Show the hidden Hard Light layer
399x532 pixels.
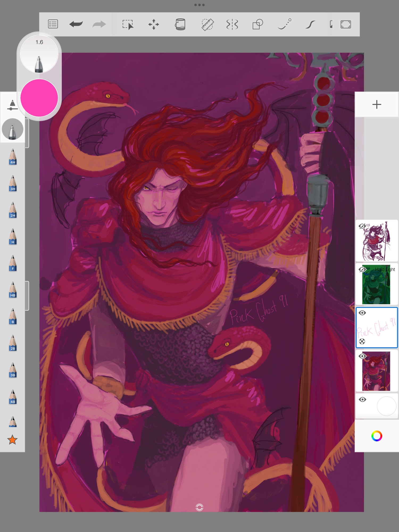(x=362, y=269)
